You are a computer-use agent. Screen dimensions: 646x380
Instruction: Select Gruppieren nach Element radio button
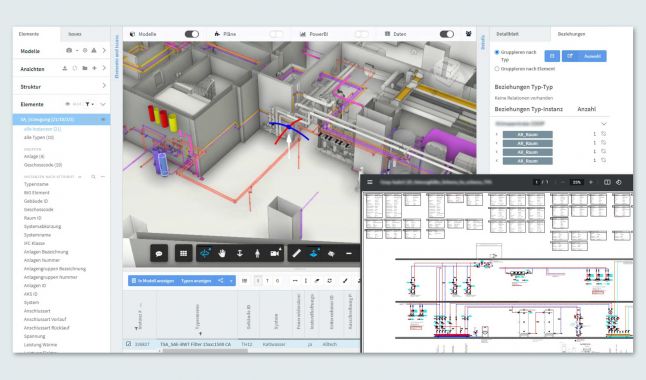tap(497, 69)
